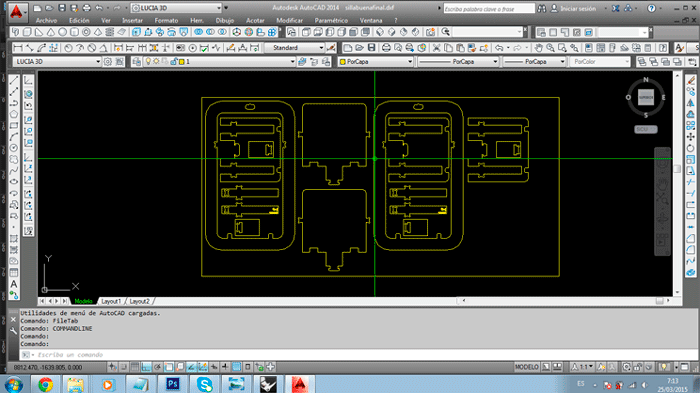Open the Dibujo menu
The width and height of the screenshot is (700, 393).
225,21
